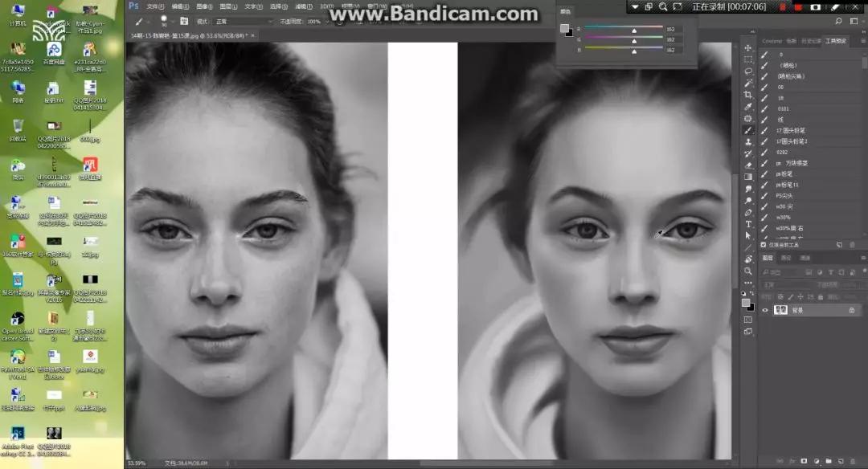Close the open document tab
This screenshot has width=868, height=469.
point(253,35)
